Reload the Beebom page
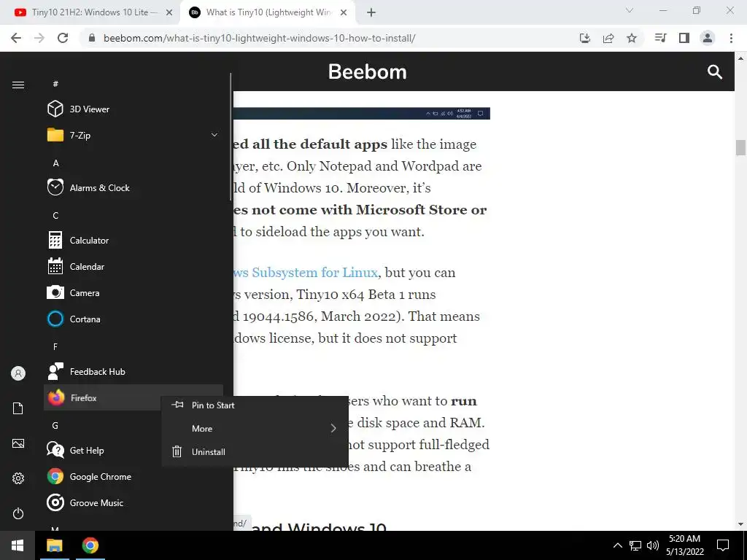Viewport: 747px width, 560px height. tap(63, 38)
